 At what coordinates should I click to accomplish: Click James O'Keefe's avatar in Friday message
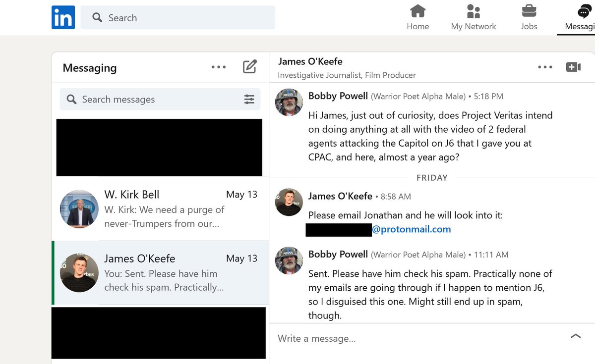289,202
